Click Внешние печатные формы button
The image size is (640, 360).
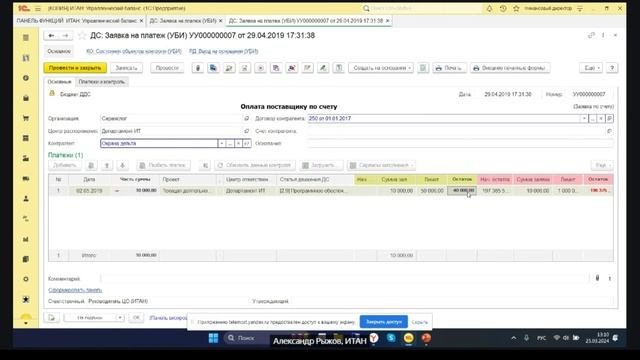coord(510,68)
